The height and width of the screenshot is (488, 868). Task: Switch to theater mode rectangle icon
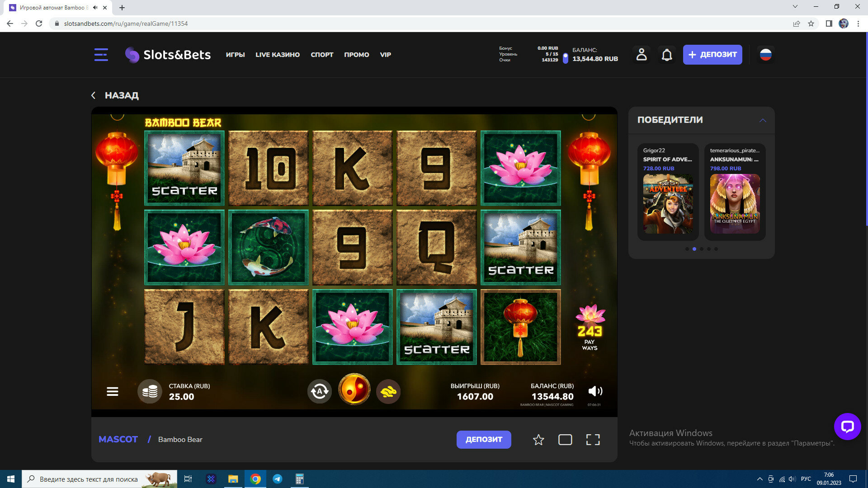pyautogui.click(x=565, y=440)
